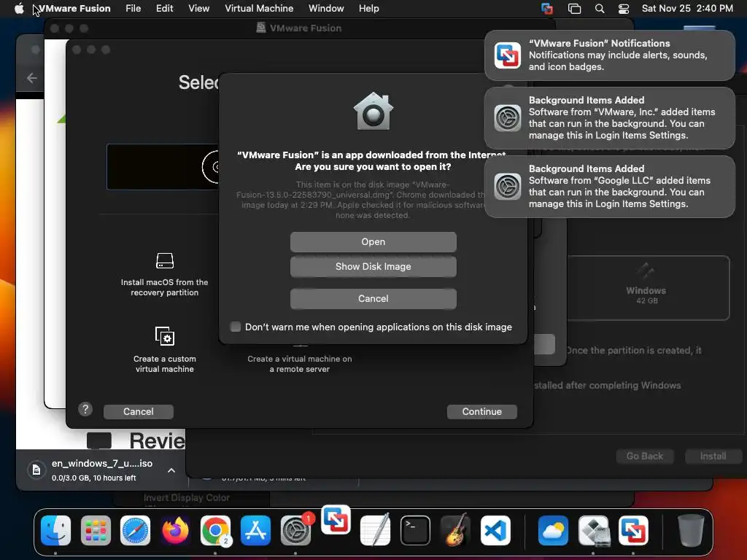Open the VMware, Inc. Background Items Added notification
Image resolution: width=747 pixels, height=560 pixels.
[x=609, y=118]
